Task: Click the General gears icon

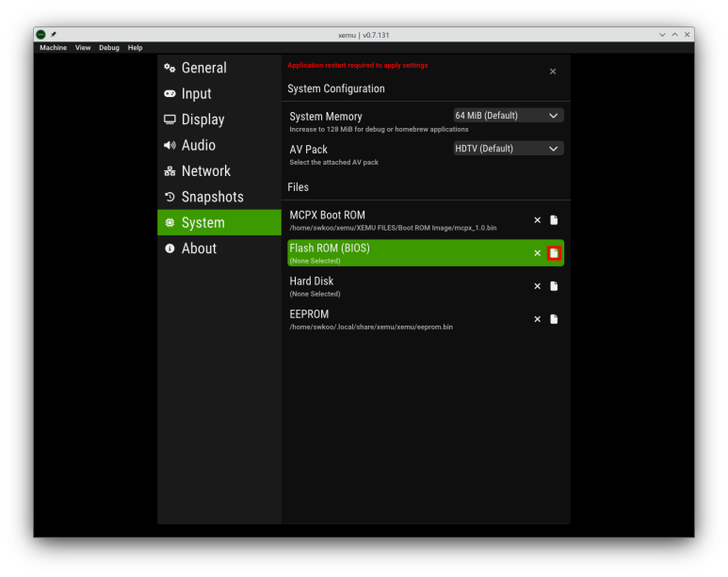Action: coord(170,68)
